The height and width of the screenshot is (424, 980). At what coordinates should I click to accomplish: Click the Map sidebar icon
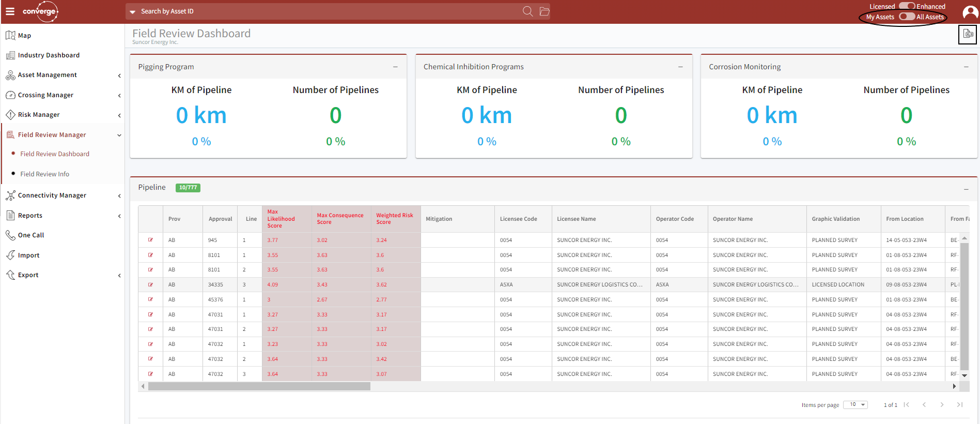click(10, 36)
